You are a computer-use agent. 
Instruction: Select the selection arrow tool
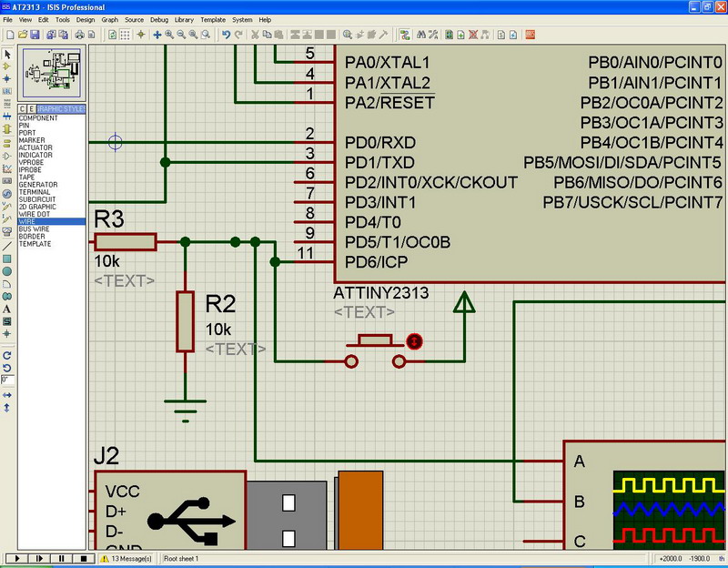[x=6, y=55]
